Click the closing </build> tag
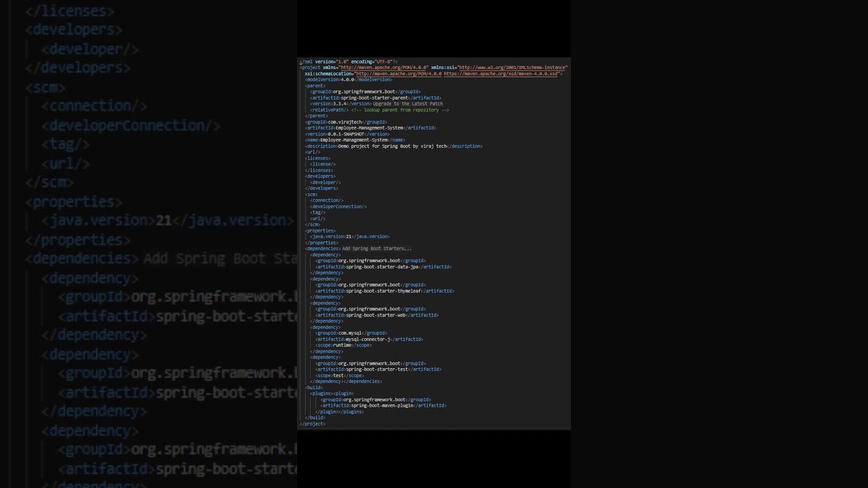This screenshot has width=868, height=488. coord(315,418)
